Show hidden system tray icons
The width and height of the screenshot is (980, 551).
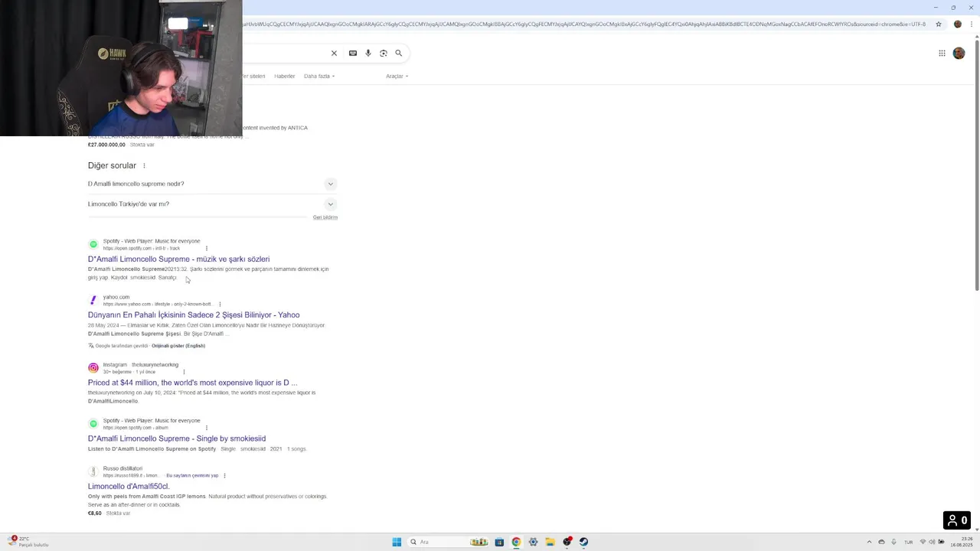(869, 542)
